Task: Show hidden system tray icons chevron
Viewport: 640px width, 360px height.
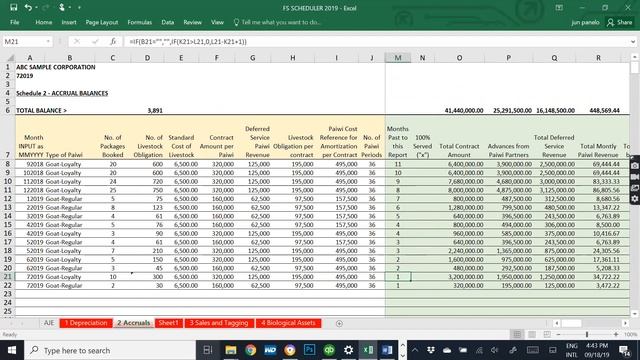Action: click(415, 350)
